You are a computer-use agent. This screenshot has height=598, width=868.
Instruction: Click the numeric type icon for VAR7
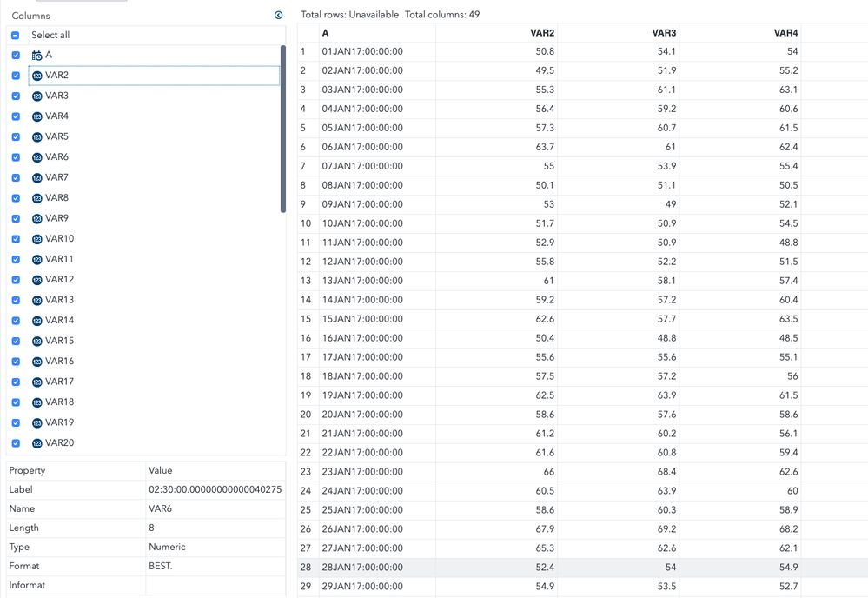point(37,178)
